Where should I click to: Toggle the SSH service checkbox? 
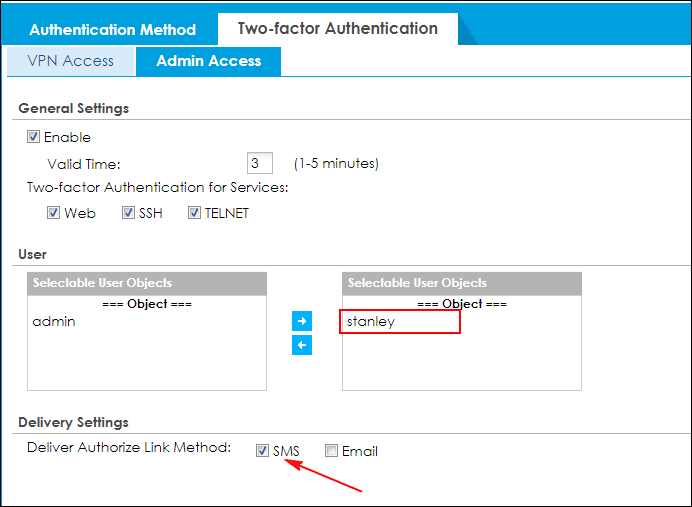(129, 213)
